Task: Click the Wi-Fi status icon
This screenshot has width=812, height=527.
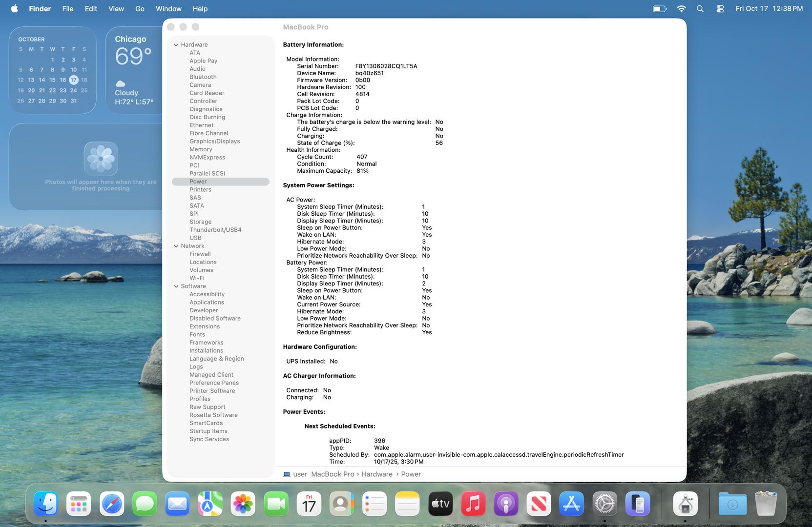Action: point(681,9)
